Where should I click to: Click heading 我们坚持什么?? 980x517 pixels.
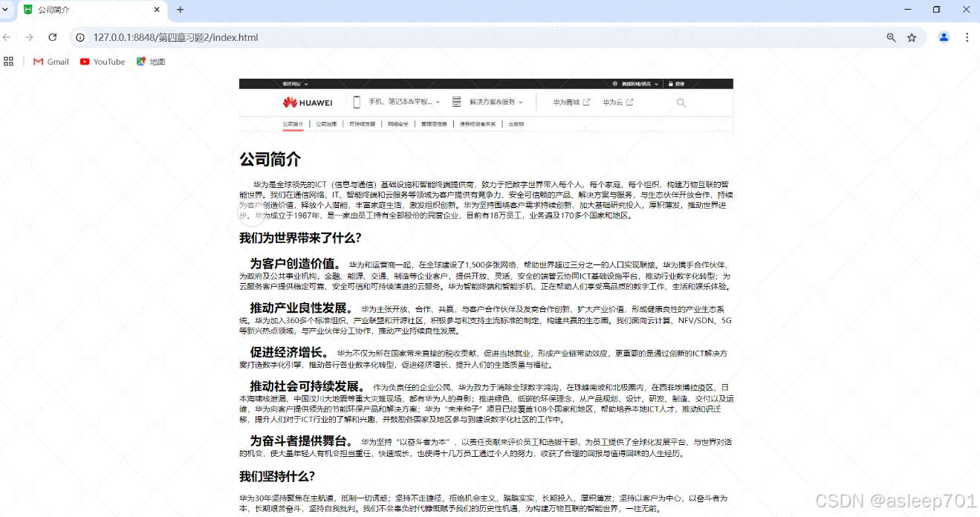point(277,476)
